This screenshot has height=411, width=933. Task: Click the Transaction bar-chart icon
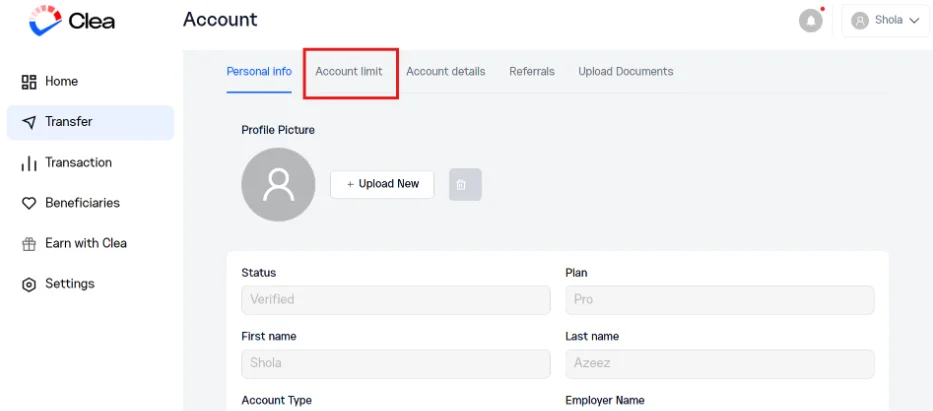tap(29, 163)
